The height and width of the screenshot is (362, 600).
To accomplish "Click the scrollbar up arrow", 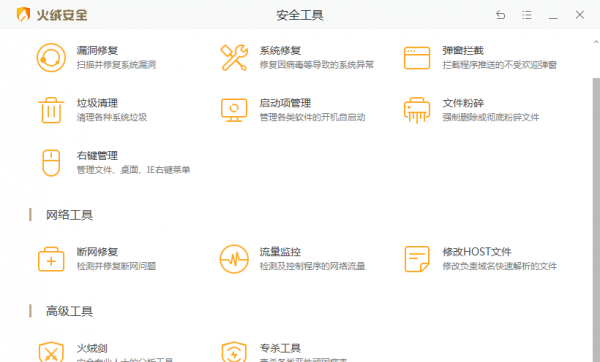I will click(x=596, y=41).
